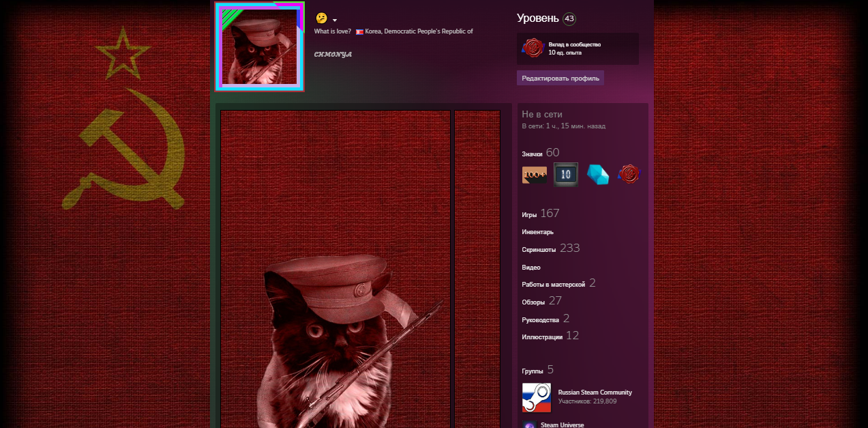
Task: Open the Значки badges link
Action: tap(532, 154)
